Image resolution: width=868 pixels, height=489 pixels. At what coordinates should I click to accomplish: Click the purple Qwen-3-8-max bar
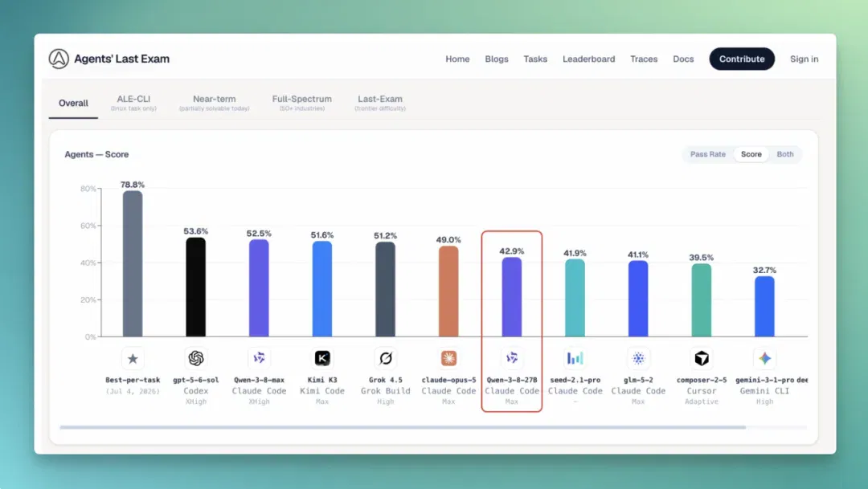259,288
